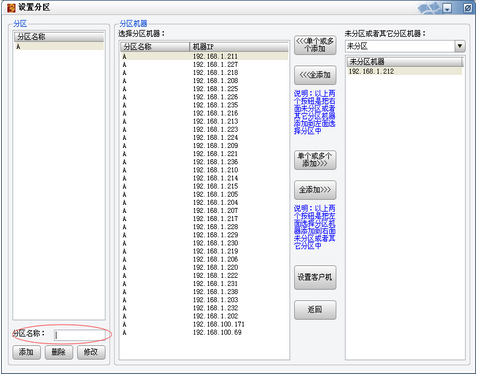Select machine row 192.168.1.238
Viewport: 478px width, 376px height.
(x=204, y=292)
